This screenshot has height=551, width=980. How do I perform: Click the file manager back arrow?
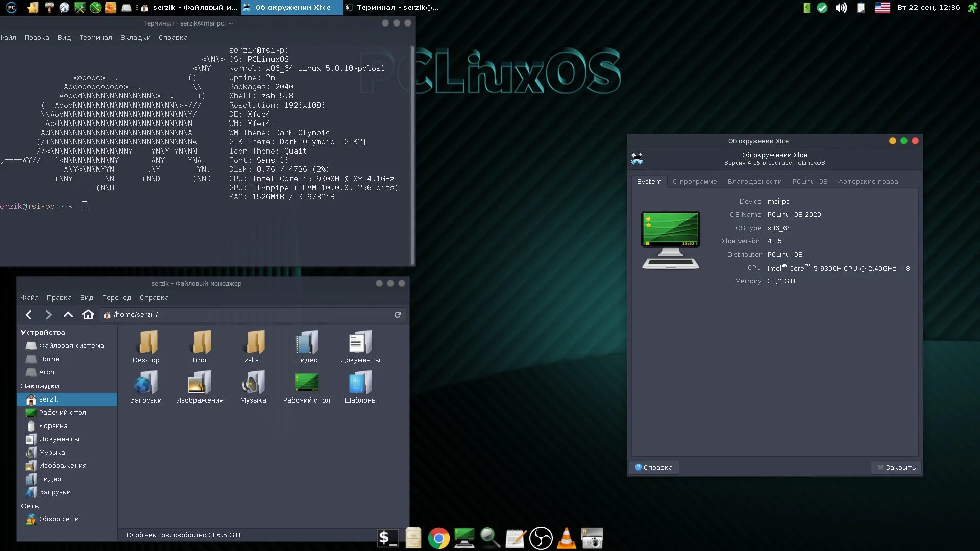pyautogui.click(x=29, y=315)
